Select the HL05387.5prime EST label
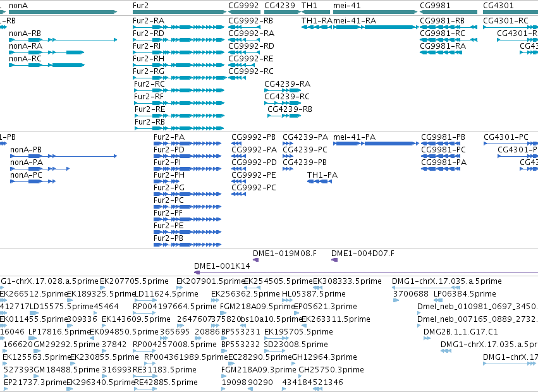Image resolution: width=538 pixels, height=392 pixels. click(314, 294)
